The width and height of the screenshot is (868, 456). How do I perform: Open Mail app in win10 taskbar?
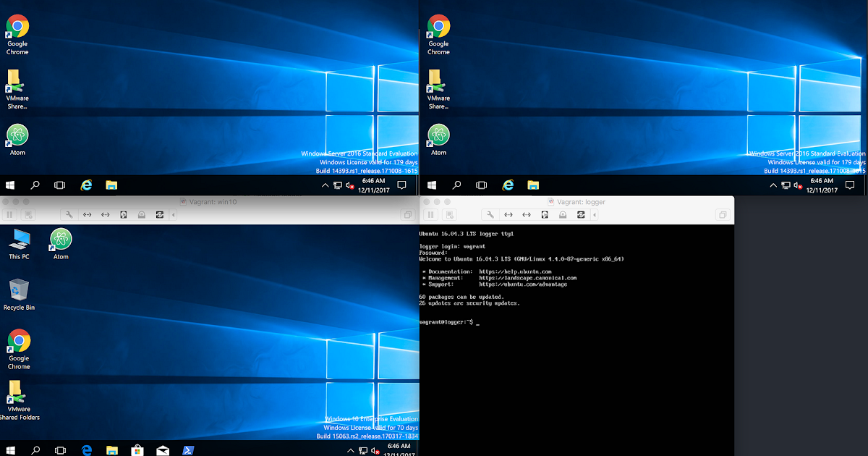[x=162, y=449]
